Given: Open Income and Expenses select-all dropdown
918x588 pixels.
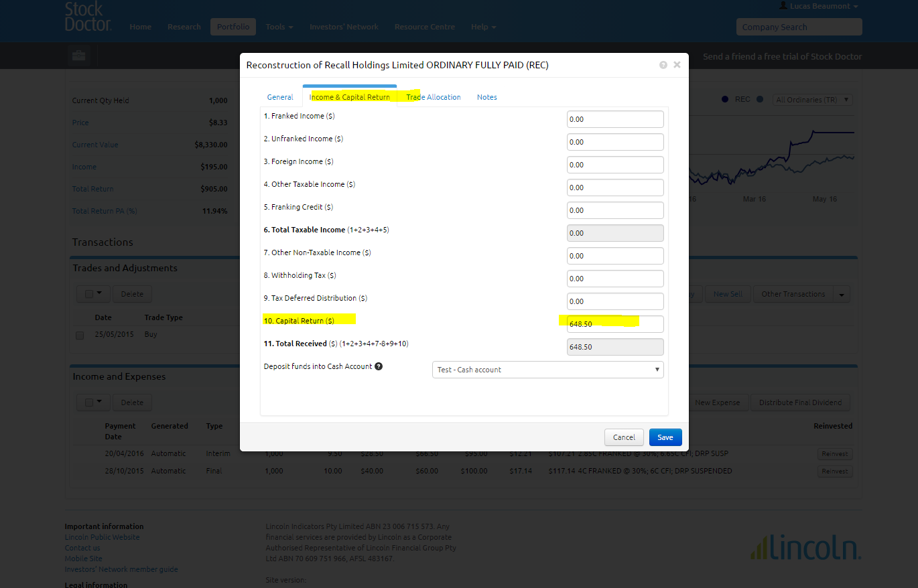Looking at the screenshot, I should tap(93, 402).
